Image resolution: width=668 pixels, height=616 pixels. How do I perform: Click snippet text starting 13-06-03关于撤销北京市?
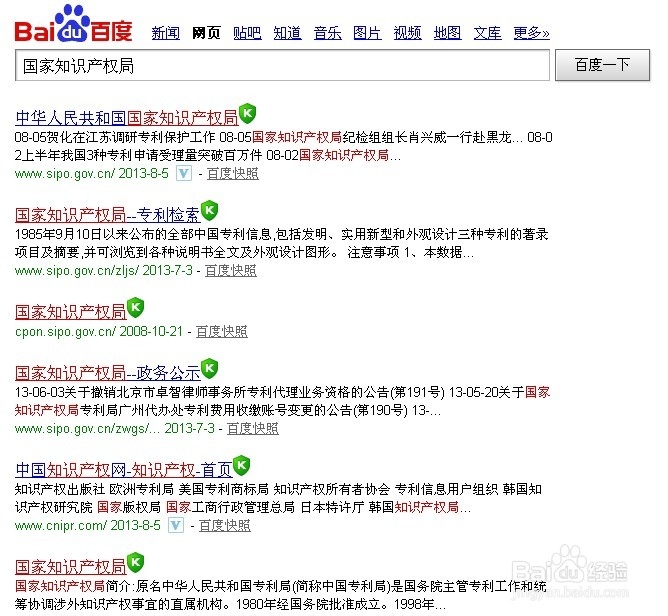coord(282,401)
